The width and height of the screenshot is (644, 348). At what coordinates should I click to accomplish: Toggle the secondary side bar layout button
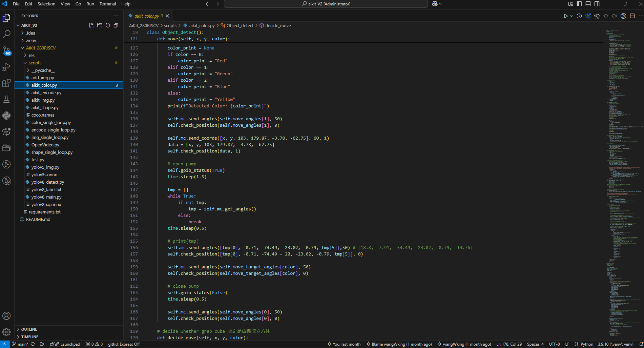click(597, 4)
